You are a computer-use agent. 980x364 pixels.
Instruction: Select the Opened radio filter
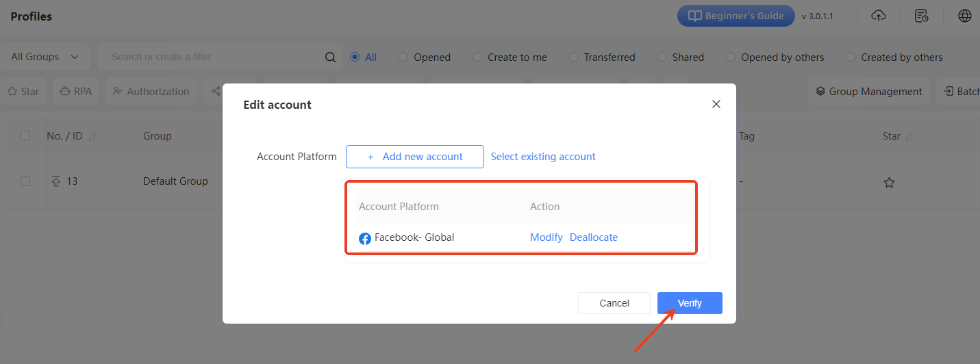tap(403, 57)
